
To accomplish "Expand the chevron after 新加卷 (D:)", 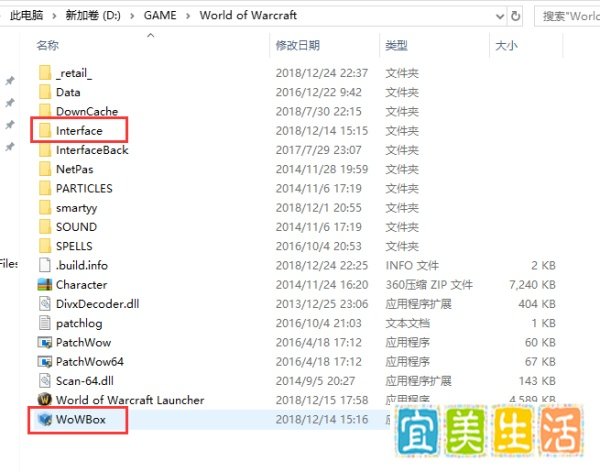I will click(x=132, y=16).
